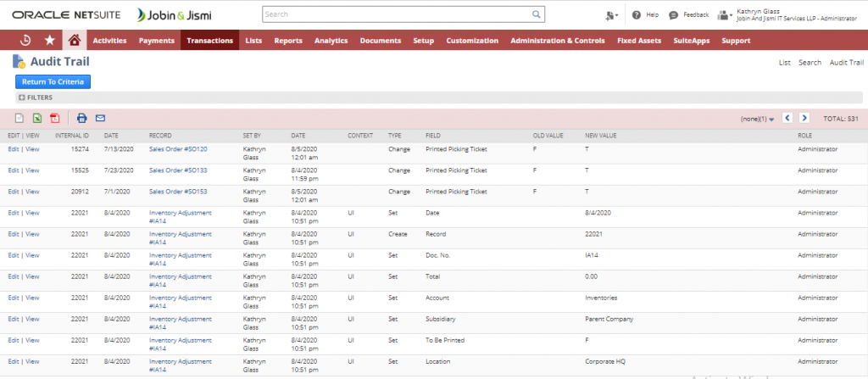Click Return To Criteria button
This screenshot has width=868, height=379.
point(52,81)
